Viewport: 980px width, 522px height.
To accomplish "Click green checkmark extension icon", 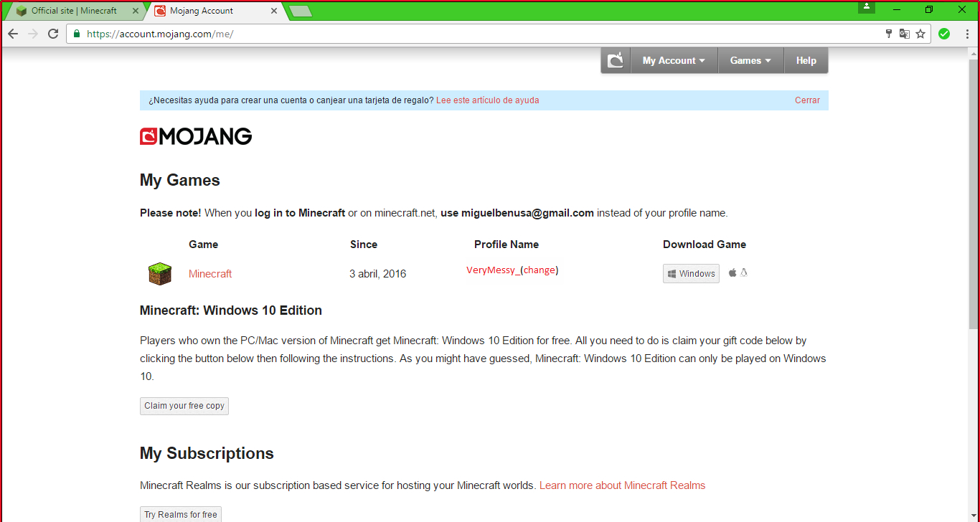I will coord(944,34).
